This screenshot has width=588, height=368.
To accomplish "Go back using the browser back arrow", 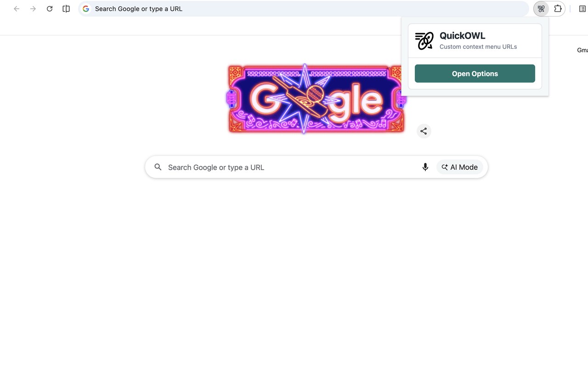I will pos(17,9).
